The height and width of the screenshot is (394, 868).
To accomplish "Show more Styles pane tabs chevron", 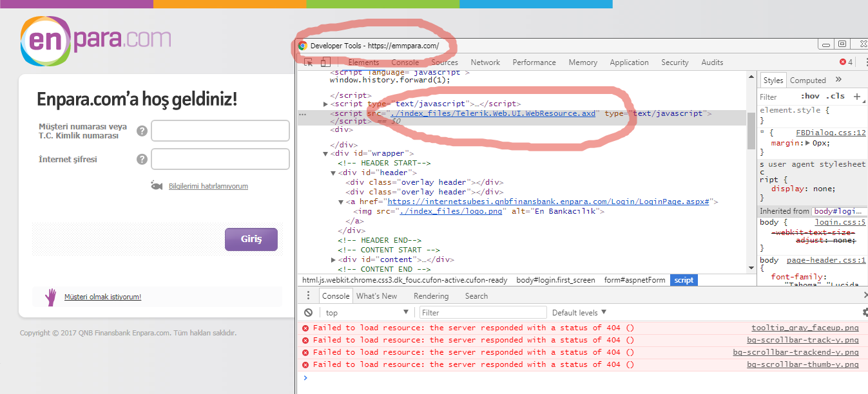I will click(x=838, y=79).
